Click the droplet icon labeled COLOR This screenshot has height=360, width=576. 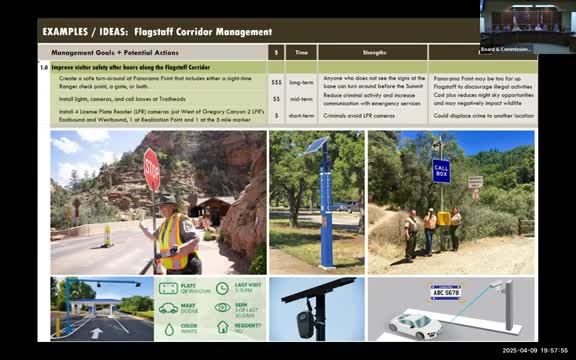coord(169,329)
